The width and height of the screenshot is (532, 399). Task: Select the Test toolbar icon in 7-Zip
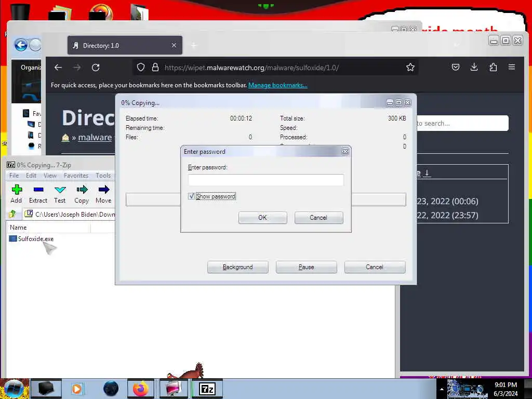point(60,194)
